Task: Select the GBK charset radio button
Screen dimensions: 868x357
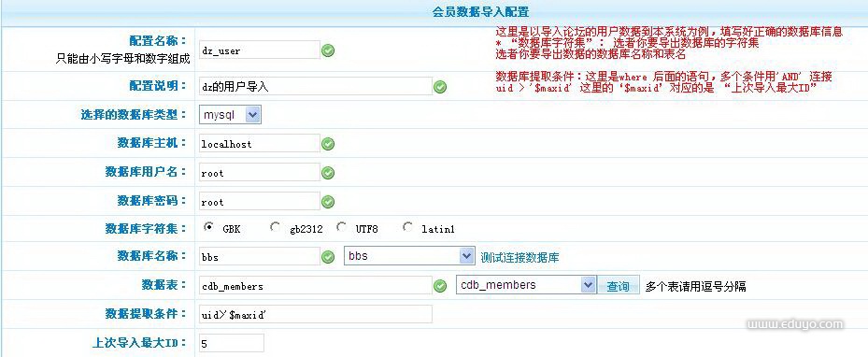Action: pos(208,227)
